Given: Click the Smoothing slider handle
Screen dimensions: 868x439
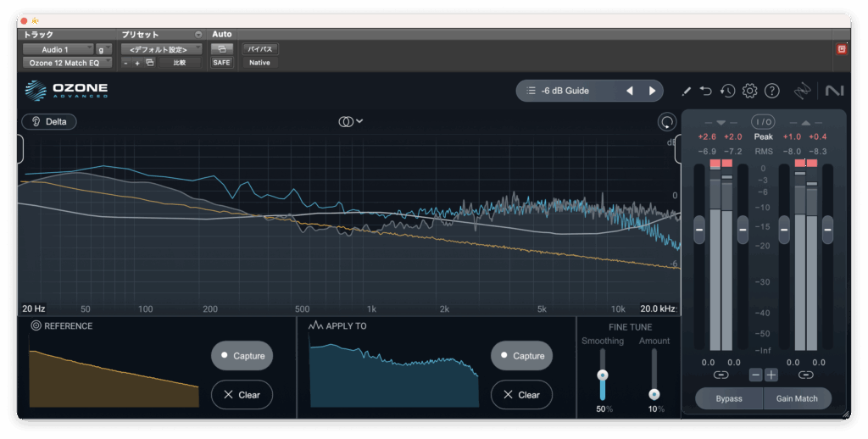Looking at the screenshot, I should pos(603,375).
